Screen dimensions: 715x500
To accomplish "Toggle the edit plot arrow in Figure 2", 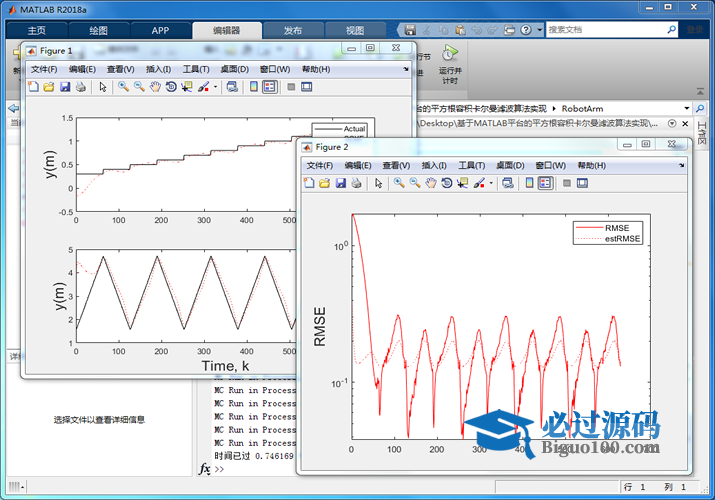I will [x=378, y=183].
